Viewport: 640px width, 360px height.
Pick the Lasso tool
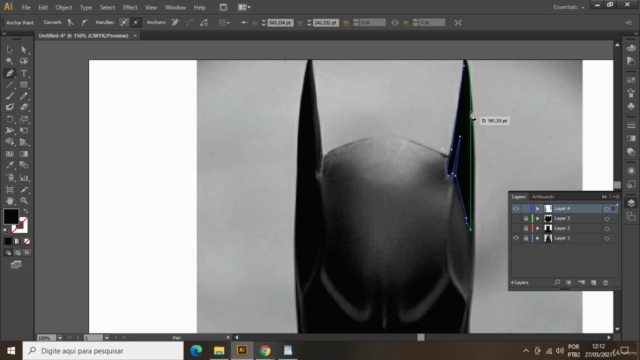click(24, 61)
